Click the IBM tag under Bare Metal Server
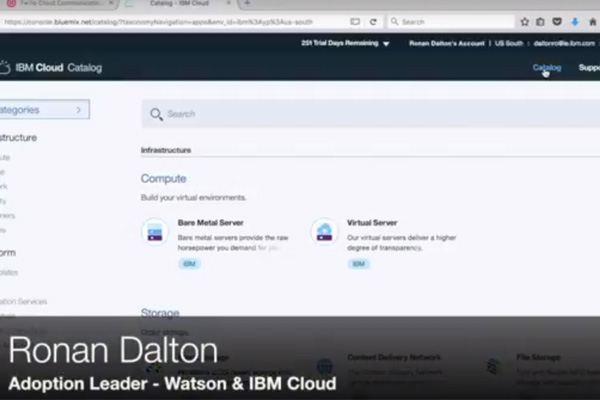This screenshot has height=400, width=600. [x=189, y=264]
